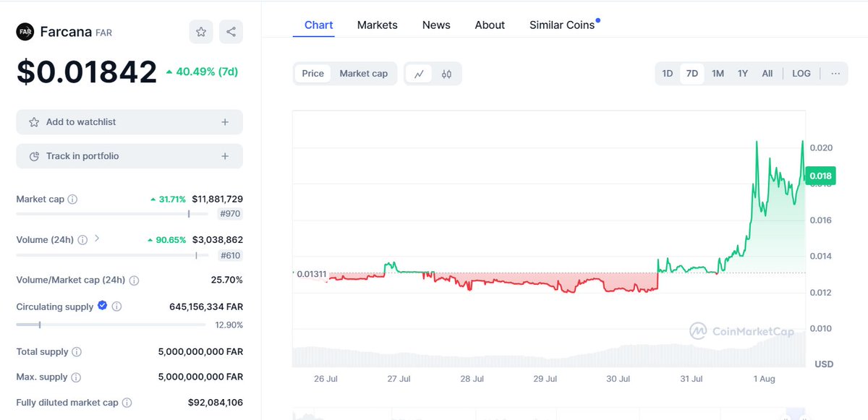Click the 25.70% volume ratio value
The image size is (868, 420).
[228, 280]
